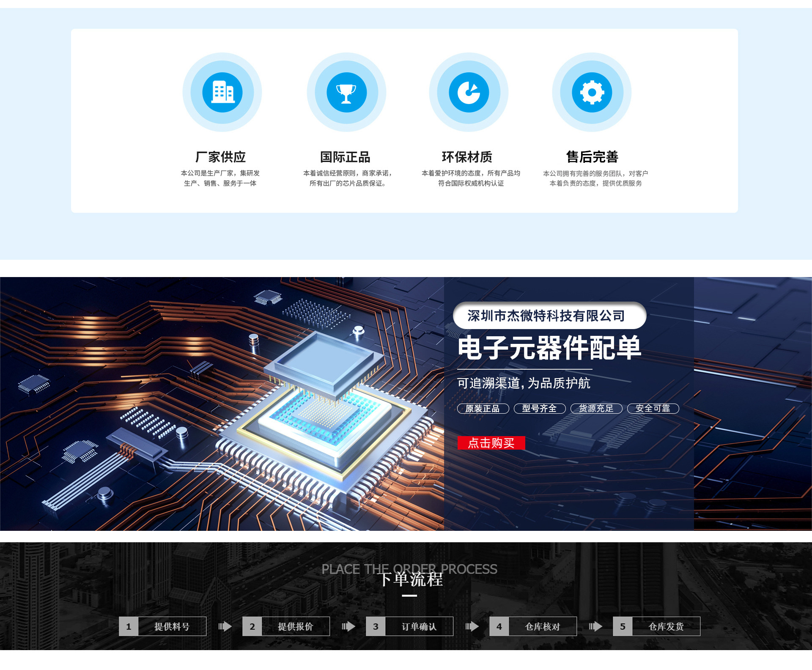Screen dimensions: 812x670
Task: Click the trophy icon for 国际正品
Action: click(346, 92)
